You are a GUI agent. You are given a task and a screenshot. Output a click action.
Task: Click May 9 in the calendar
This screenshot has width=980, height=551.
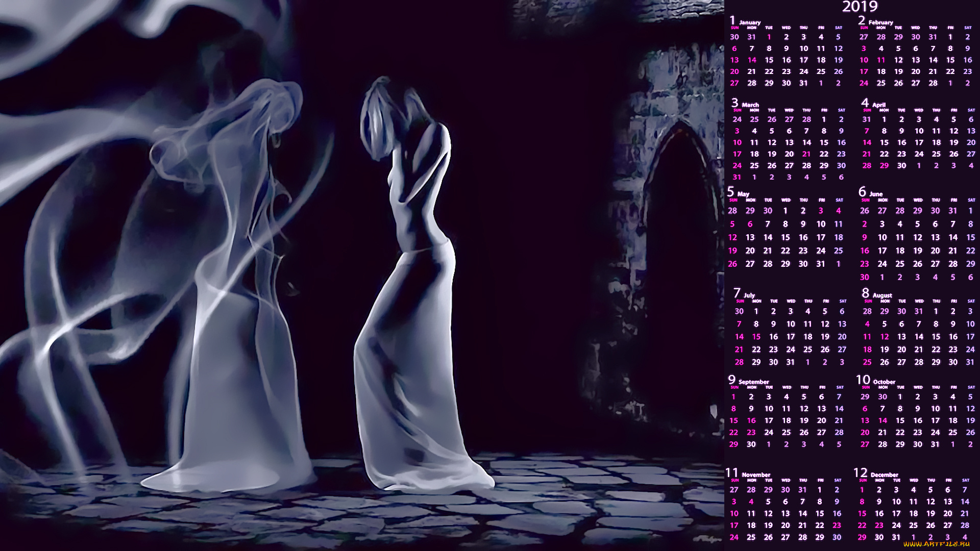point(803,224)
